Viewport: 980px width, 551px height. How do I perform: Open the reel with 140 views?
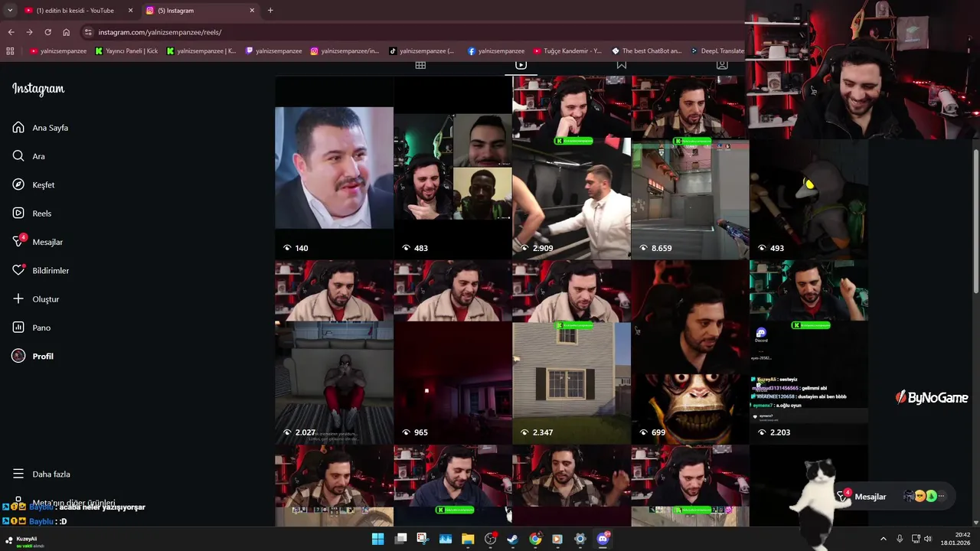334,168
